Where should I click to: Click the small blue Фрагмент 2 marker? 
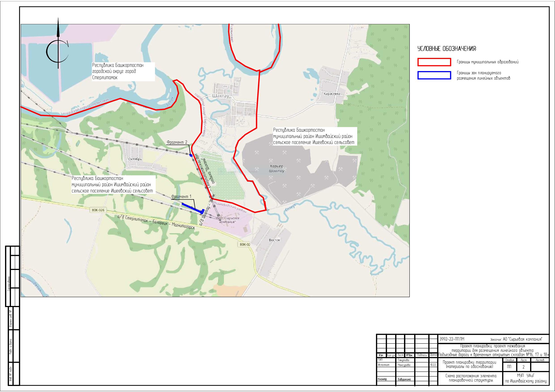[191, 155]
